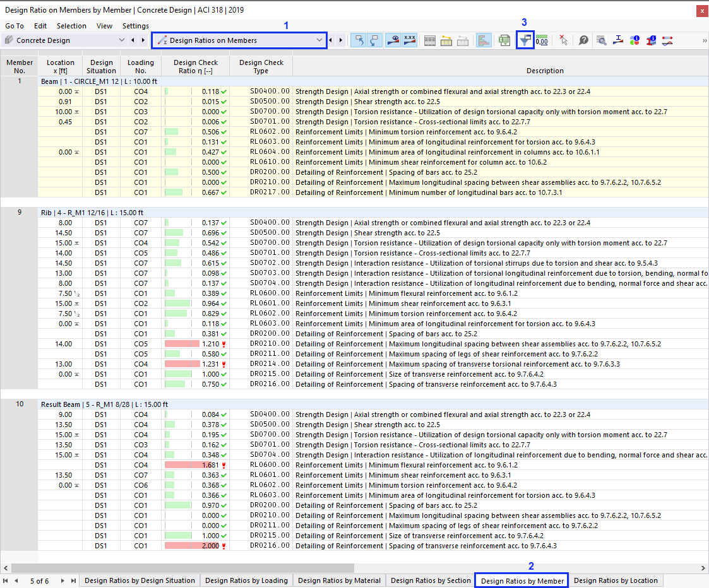Expand the toolbar overflow chevron
This screenshot has height=588, width=709.
click(x=704, y=40)
